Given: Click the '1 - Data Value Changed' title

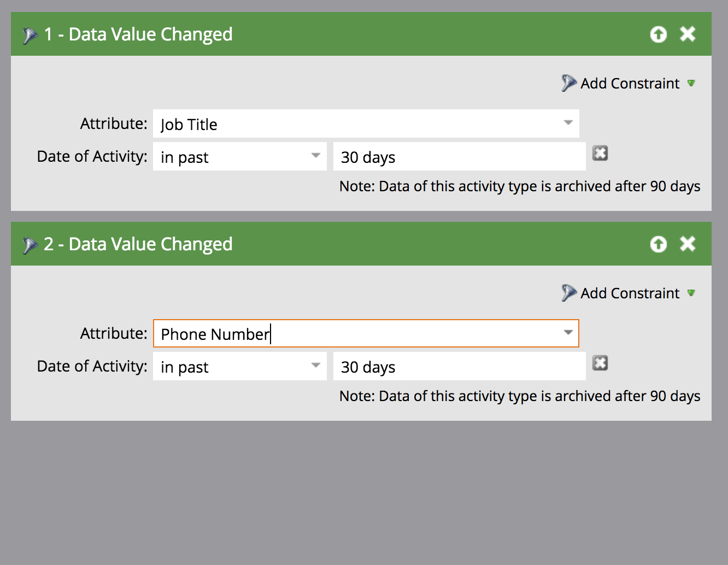Looking at the screenshot, I should (138, 34).
